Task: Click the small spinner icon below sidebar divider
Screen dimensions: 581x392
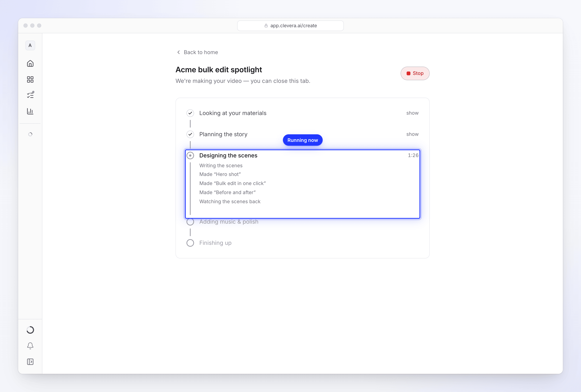Action: click(x=30, y=134)
